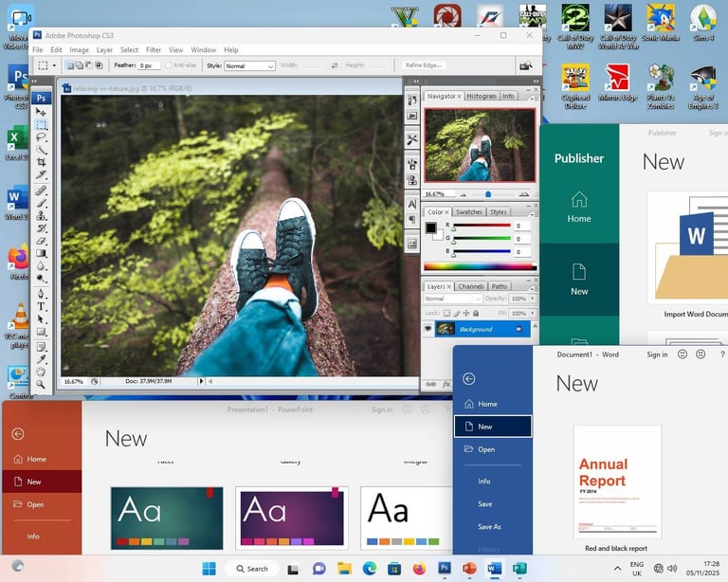Select the Blur tool
Screen dimensions: 728x582
41,266
